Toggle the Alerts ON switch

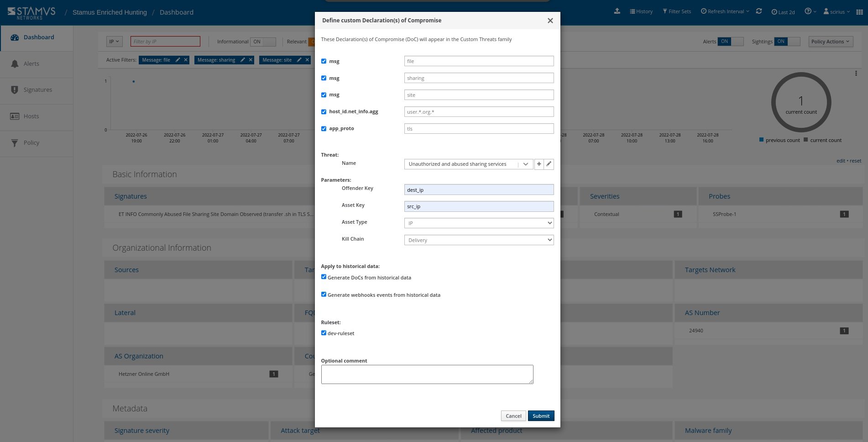731,42
